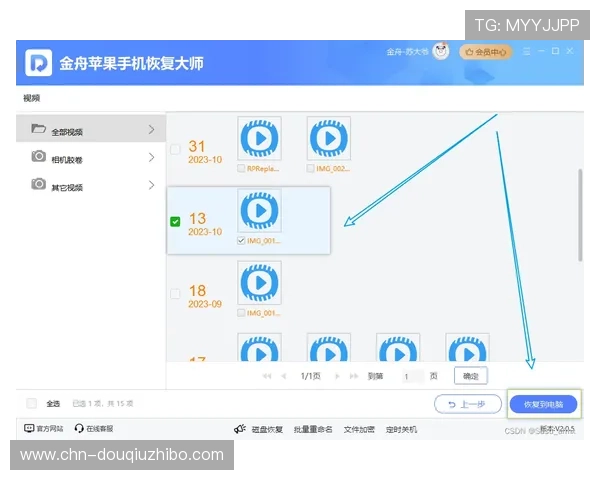Screen dimensions: 600x480
Task: Click the 恢复到电脑 recover to computer button
Action: click(x=543, y=404)
